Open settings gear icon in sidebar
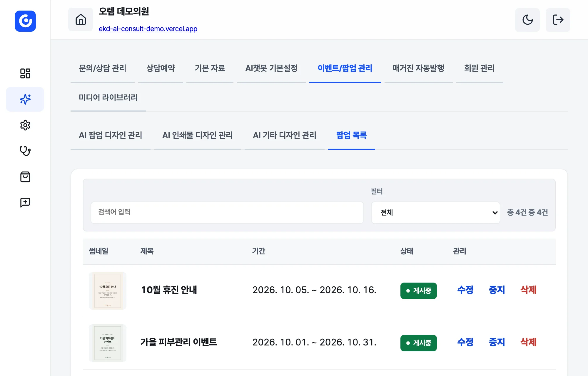This screenshot has width=588, height=376. coord(25,125)
